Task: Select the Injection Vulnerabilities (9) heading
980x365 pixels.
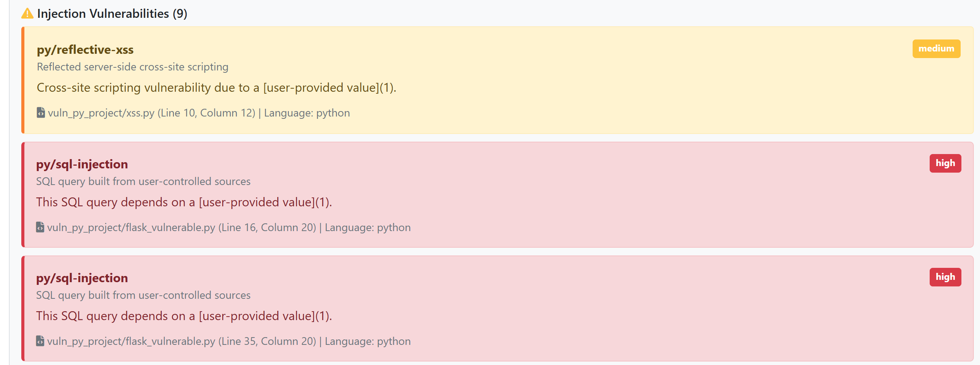Action: click(x=112, y=14)
